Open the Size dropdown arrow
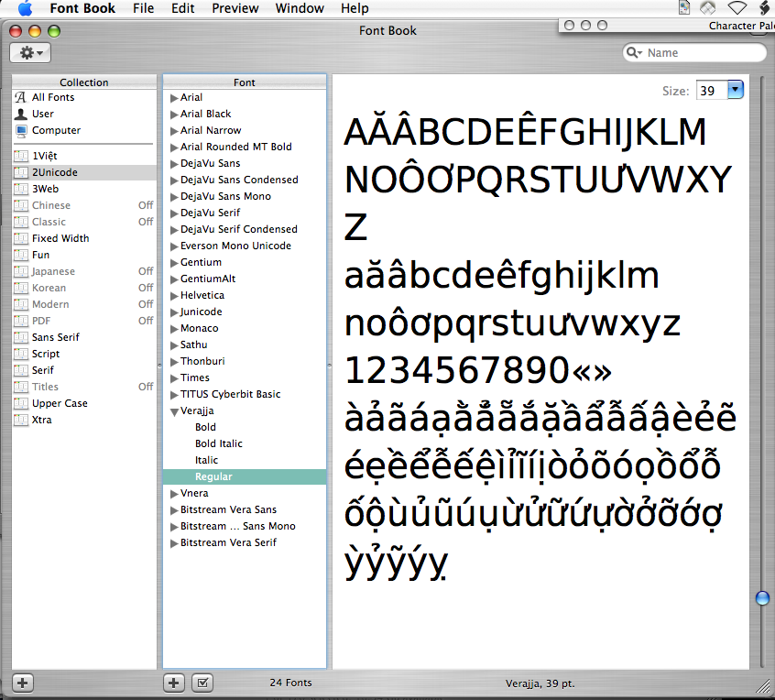 (x=735, y=90)
